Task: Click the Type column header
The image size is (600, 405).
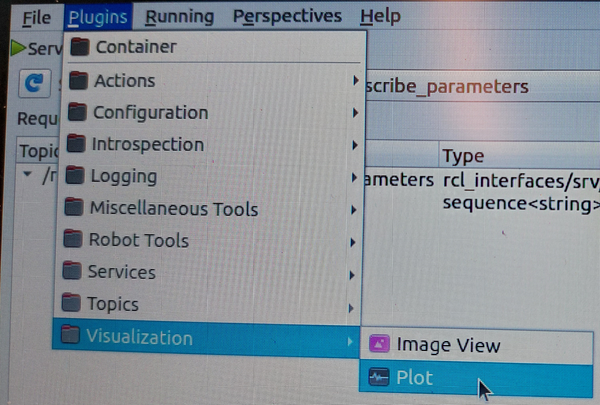Action: 463,156
